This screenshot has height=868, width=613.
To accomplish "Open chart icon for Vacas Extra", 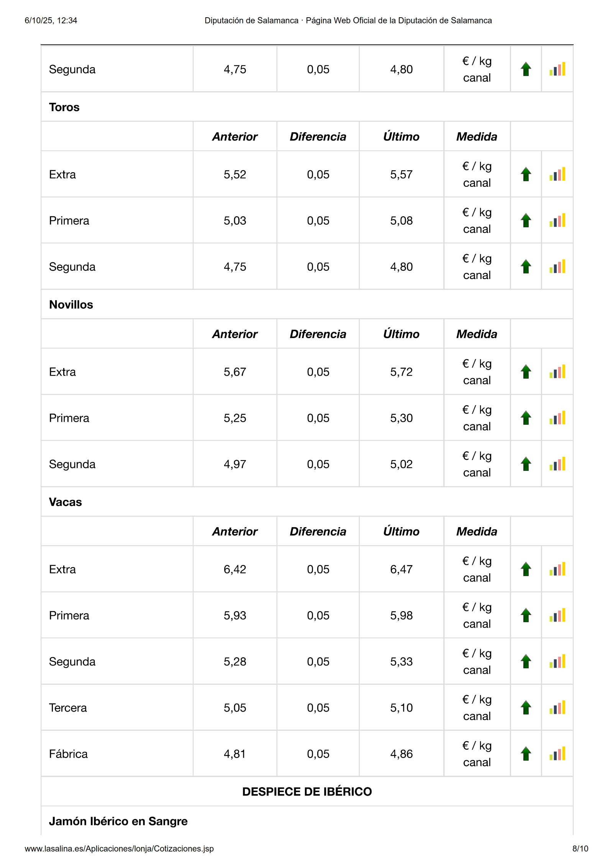I will coord(557,569).
